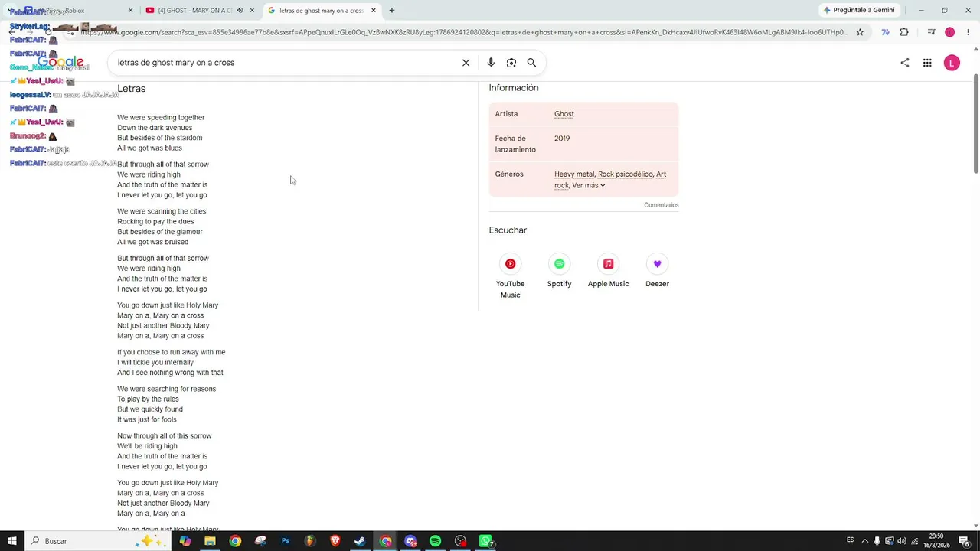Start voice search with the microphone icon
Viewport: 980px width, 551px height.
coord(491,63)
